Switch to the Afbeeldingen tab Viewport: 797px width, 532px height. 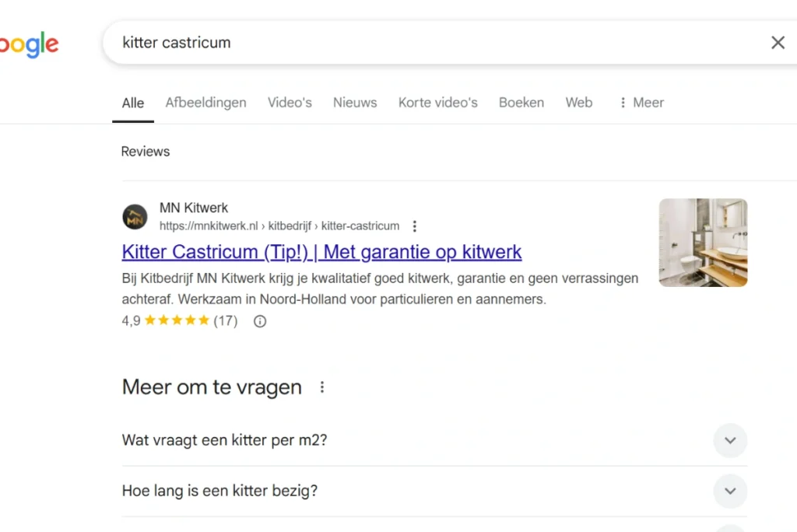205,103
